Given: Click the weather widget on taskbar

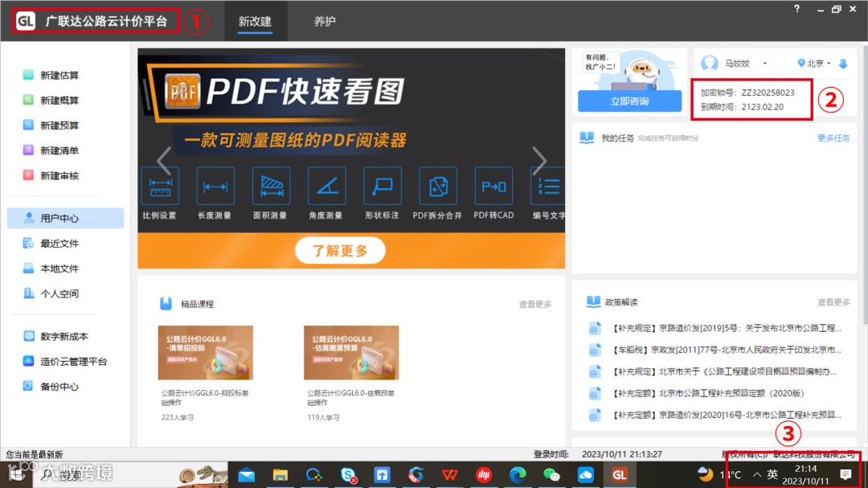Looking at the screenshot, I should [x=719, y=474].
